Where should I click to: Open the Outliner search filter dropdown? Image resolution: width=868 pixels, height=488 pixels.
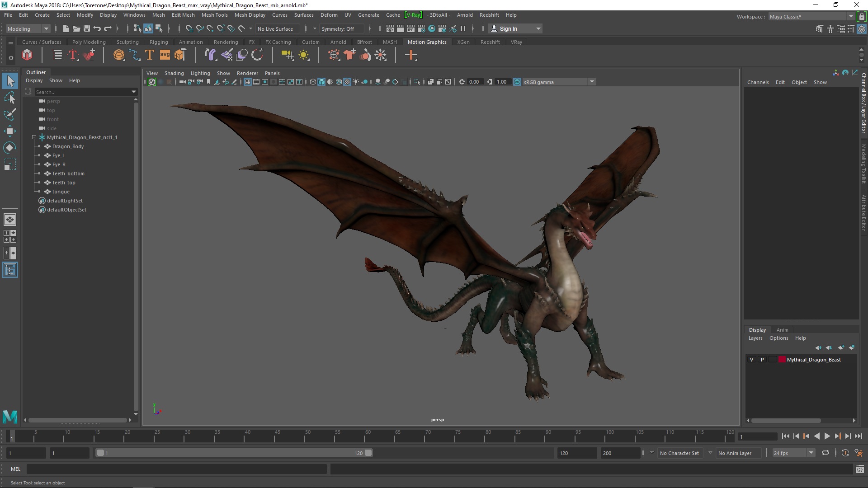tap(134, 92)
